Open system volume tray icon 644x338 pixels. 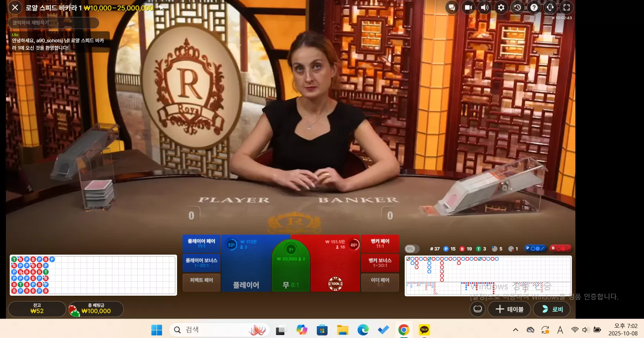coord(585,329)
